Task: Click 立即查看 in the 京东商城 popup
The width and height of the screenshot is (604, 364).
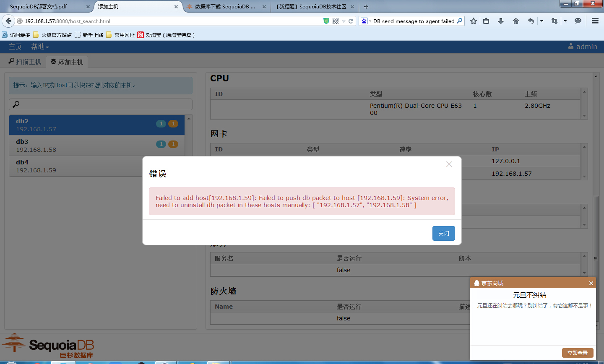Action: coord(577,353)
